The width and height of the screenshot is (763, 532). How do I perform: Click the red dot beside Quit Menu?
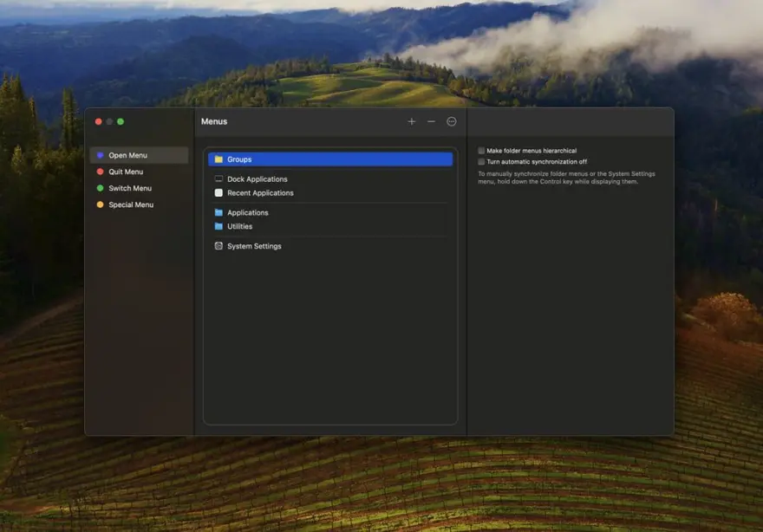point(101,172)
